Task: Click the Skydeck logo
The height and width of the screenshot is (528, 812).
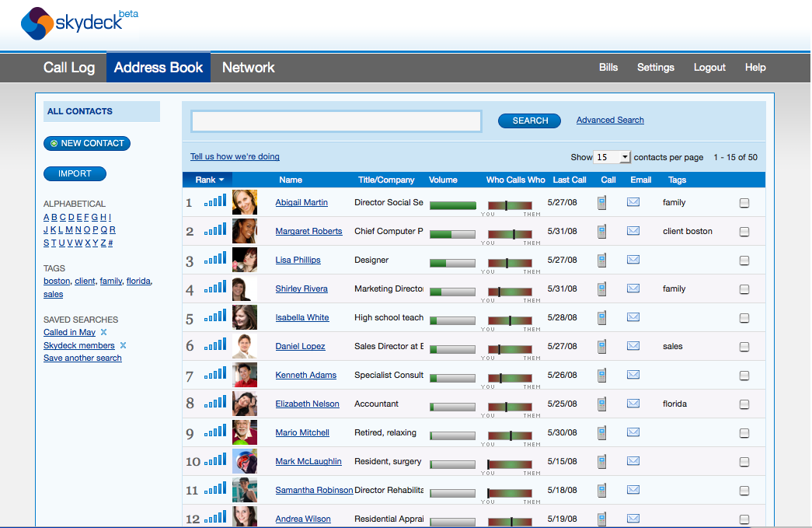Action: 72,23
